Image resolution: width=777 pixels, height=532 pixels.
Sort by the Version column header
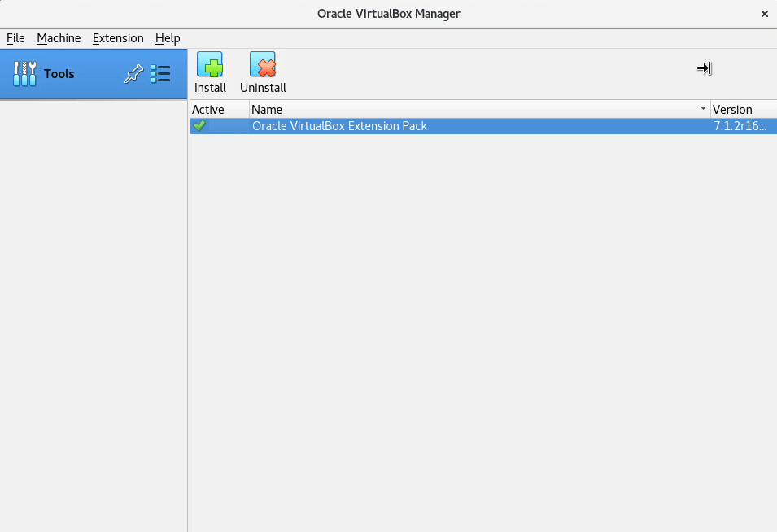tap(744, 109)
